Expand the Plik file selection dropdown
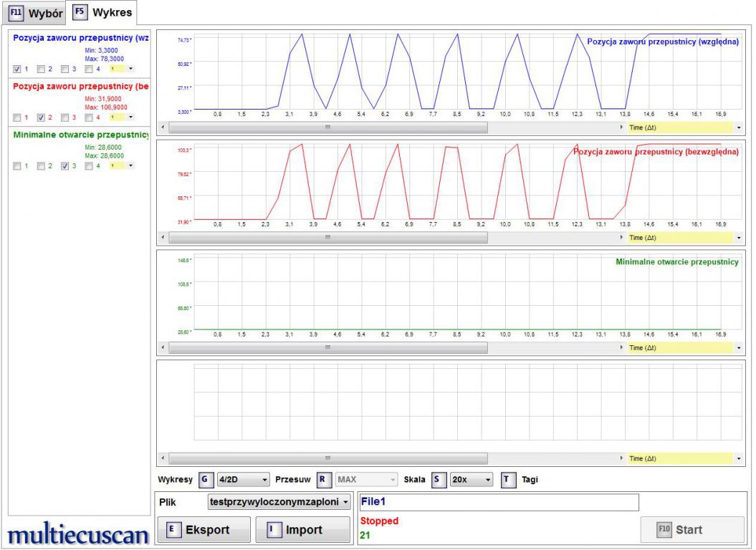The image size is (756, 550). coord(279,502)
